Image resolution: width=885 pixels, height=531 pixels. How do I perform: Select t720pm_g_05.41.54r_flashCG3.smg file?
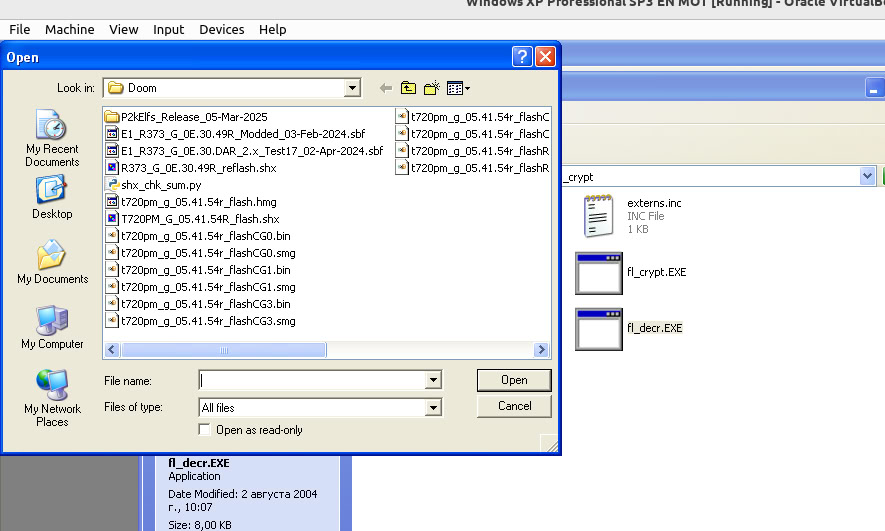click(200, 321)
